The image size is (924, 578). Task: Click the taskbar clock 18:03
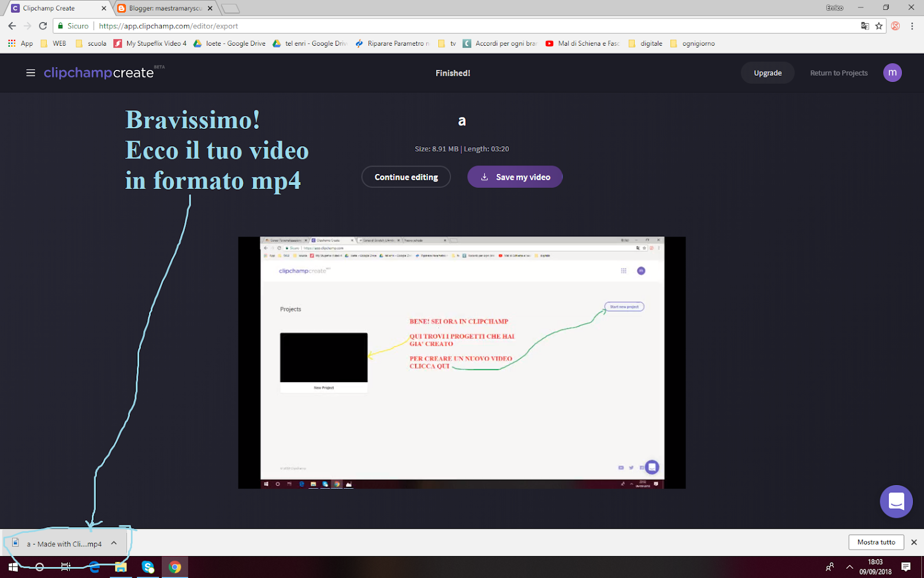pos(875,567)
